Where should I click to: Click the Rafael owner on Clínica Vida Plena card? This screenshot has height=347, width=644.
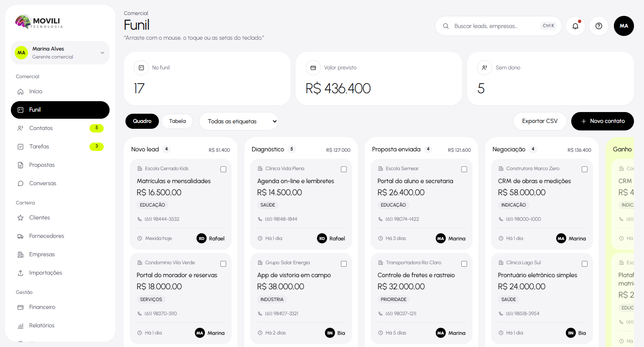point(331,238)
